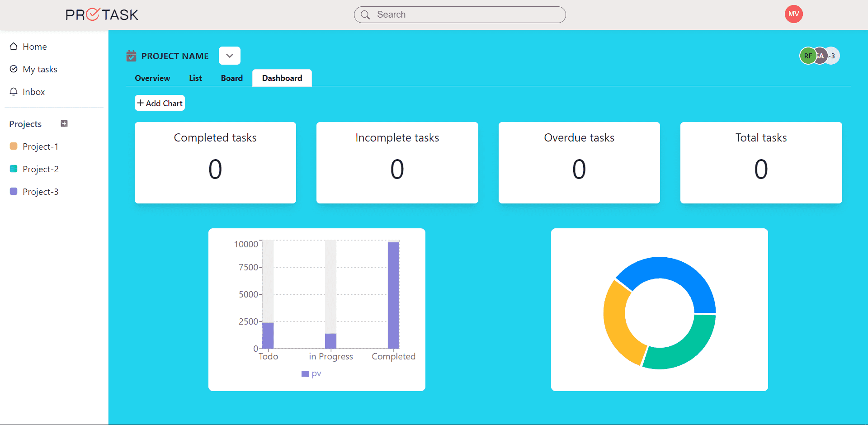Open the MV user avatar menu
This screenshot has height=425, width=868.
pos(793,14)
